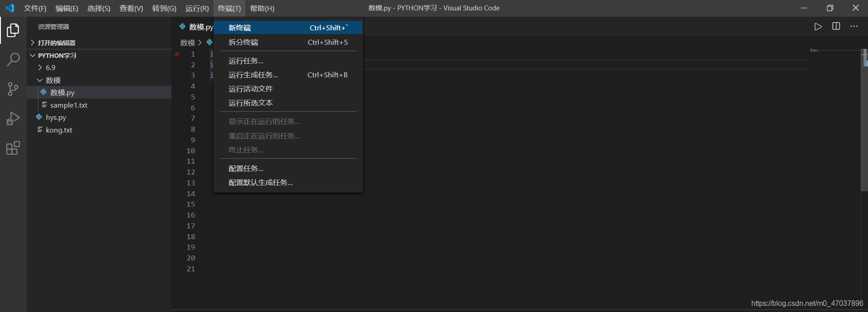Click the 资源管理器 panel title

pos(53,27)
